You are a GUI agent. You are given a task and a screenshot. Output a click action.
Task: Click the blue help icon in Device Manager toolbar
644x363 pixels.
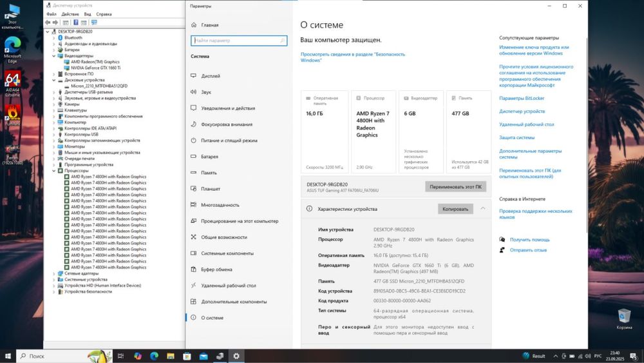point(75,22)
